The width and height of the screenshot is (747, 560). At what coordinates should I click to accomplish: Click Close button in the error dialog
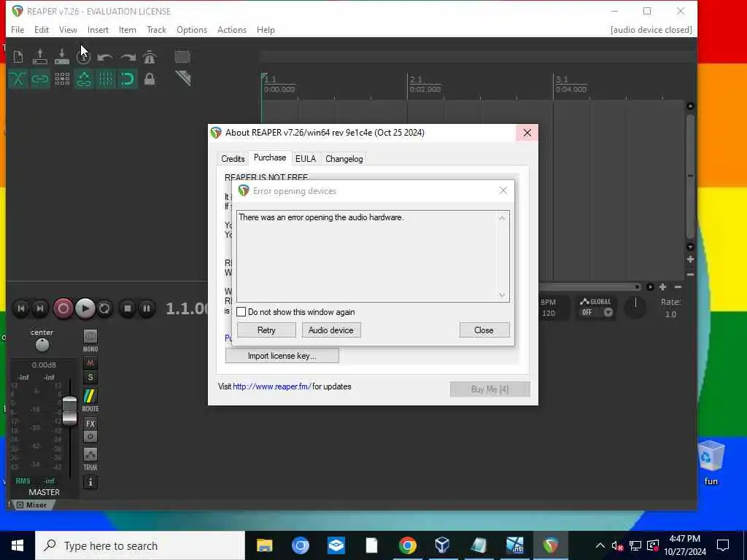(x=484, y=330)
